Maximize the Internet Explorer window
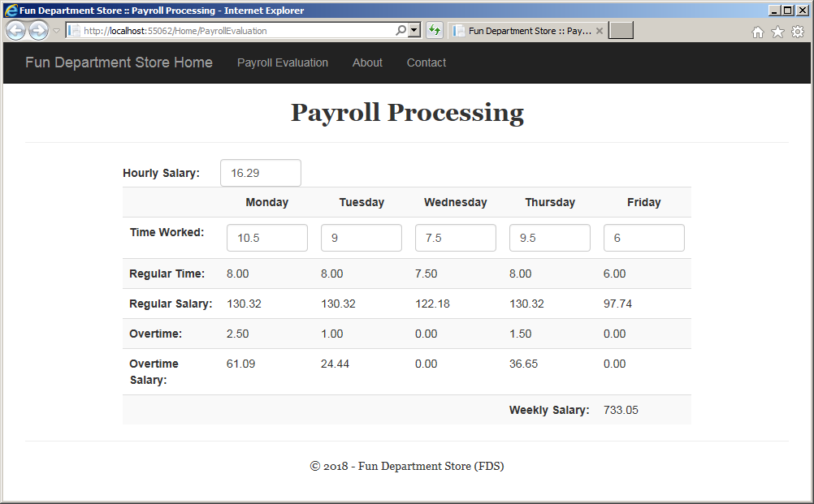Screen dimensions: 814x504 tap(788, 11)
